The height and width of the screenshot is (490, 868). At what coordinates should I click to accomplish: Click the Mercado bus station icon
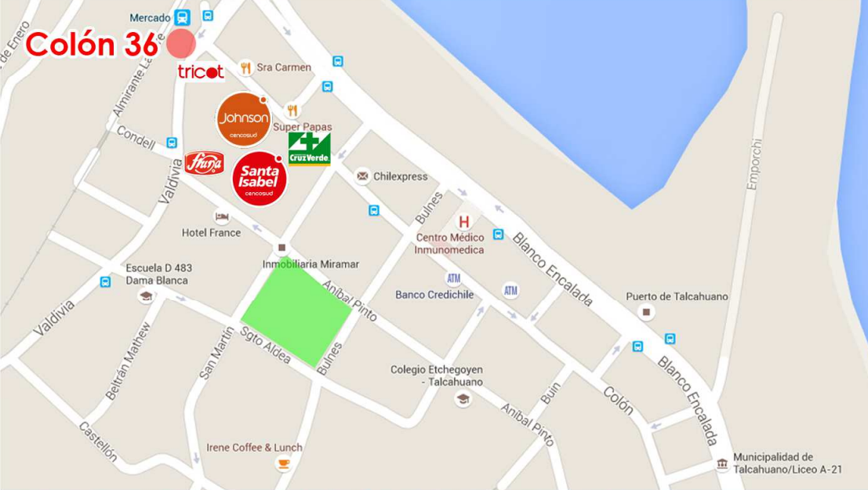(x=182, y=18)
